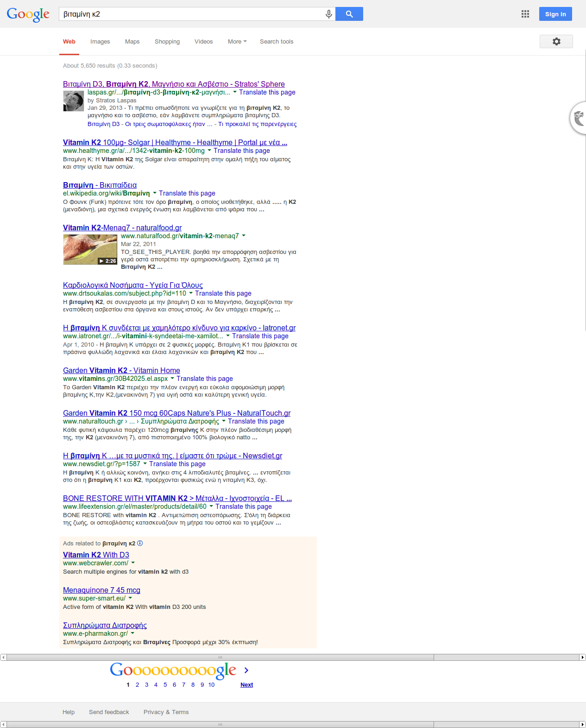The width and height of the screenshot is (586, 728).
Task: Open the vitamins.gr result dropdown arrow
Action: tap(172, 378)
